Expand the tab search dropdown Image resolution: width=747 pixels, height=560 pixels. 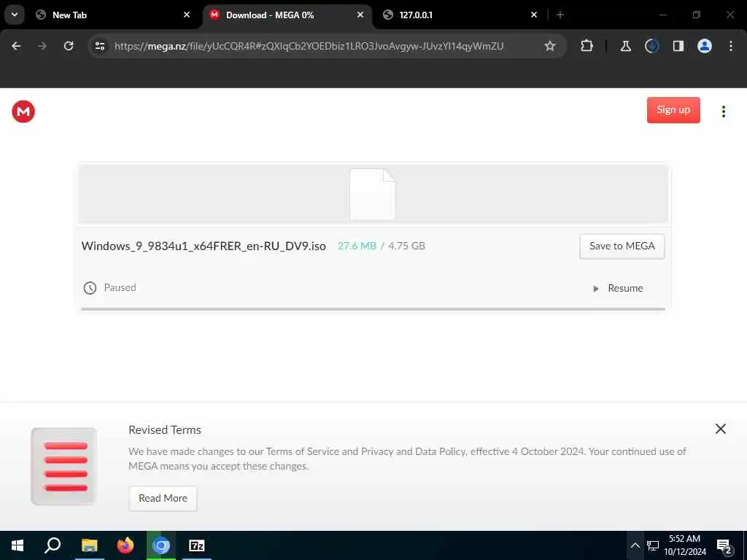pos(15,15)
